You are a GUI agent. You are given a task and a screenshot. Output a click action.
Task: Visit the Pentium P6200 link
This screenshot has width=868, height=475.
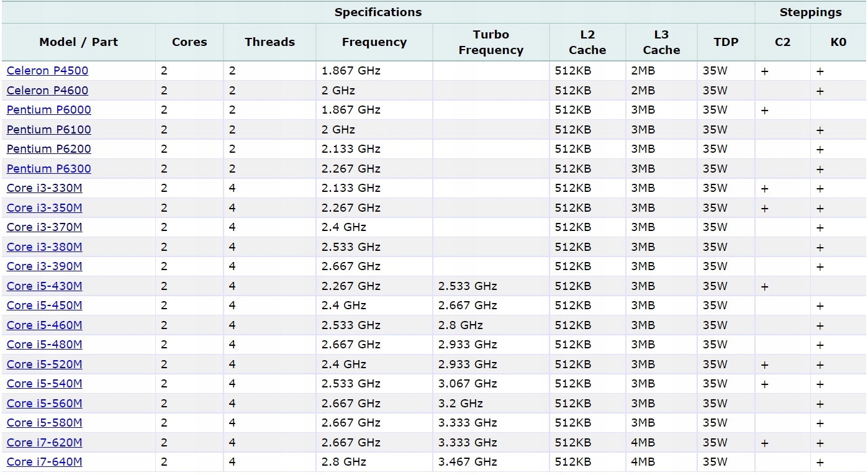(x=48, y=149)
